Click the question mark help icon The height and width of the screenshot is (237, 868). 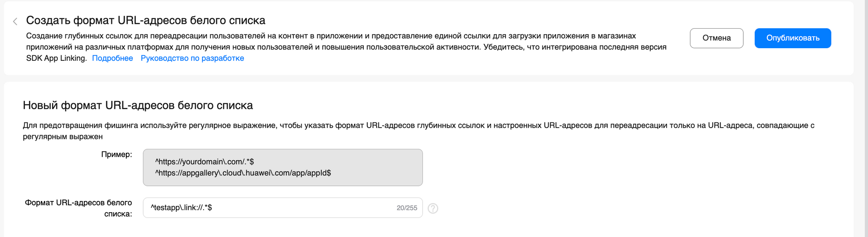click(x=433, y=208)
